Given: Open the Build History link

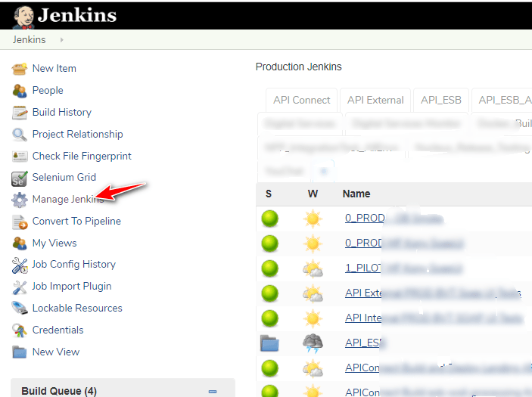Looking at the screenshot, I should (x=62, y=112).
